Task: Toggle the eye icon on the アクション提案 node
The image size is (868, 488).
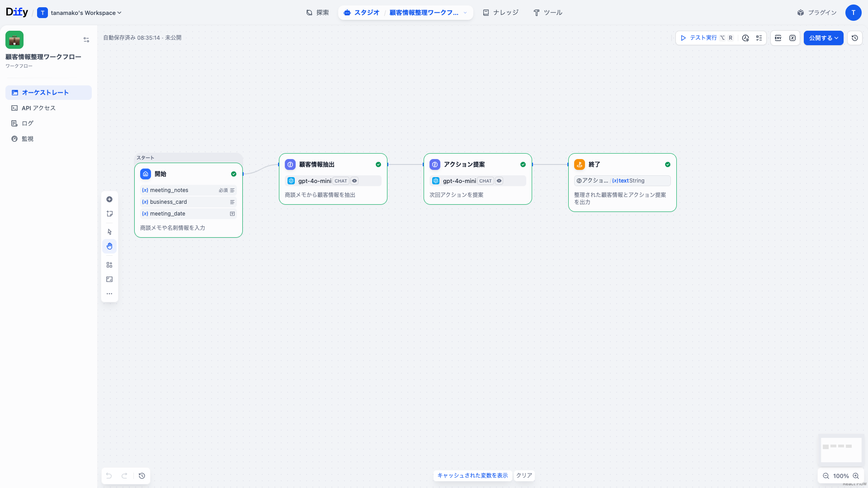Action: pos(499,181)
